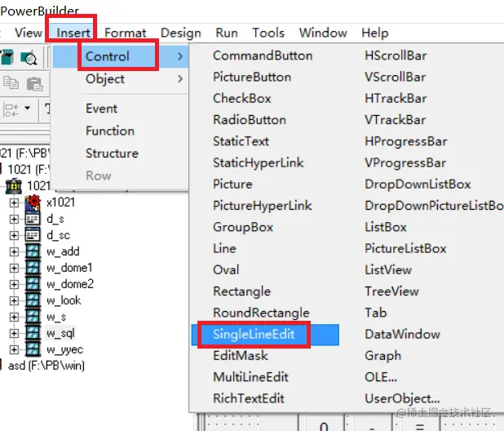Screen dimensions: 504x431
Task: Expand the w_dome1 tree node
Action: [14, 268]
